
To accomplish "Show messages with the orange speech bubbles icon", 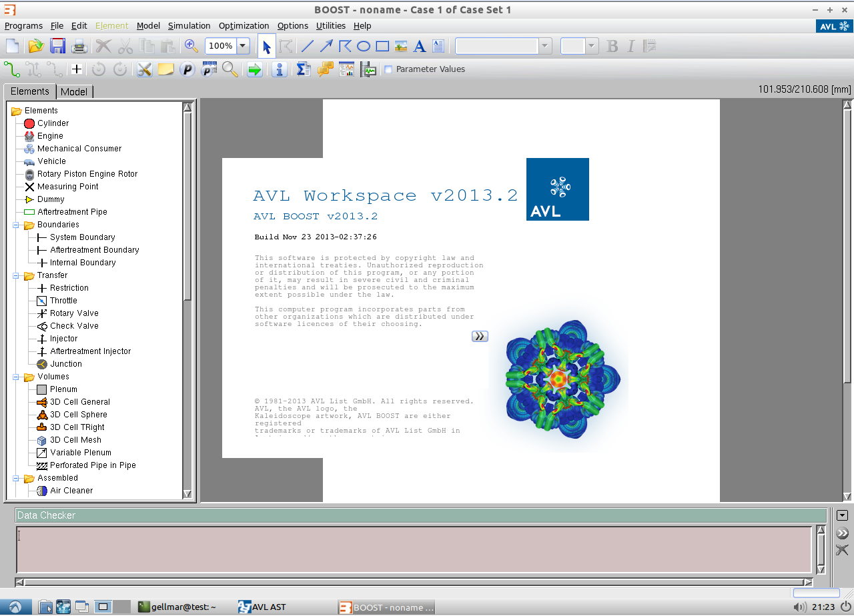I will point(325,69).
